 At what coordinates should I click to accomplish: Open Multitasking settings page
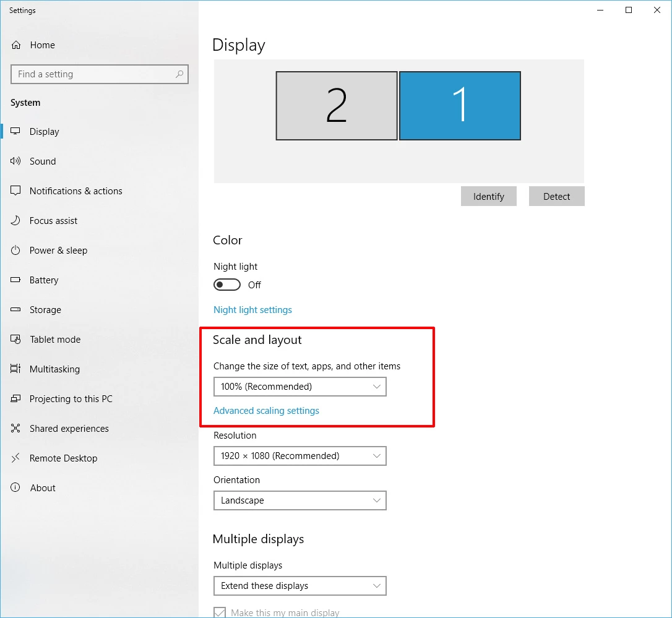pyautogui.click(x=54, y=369)
